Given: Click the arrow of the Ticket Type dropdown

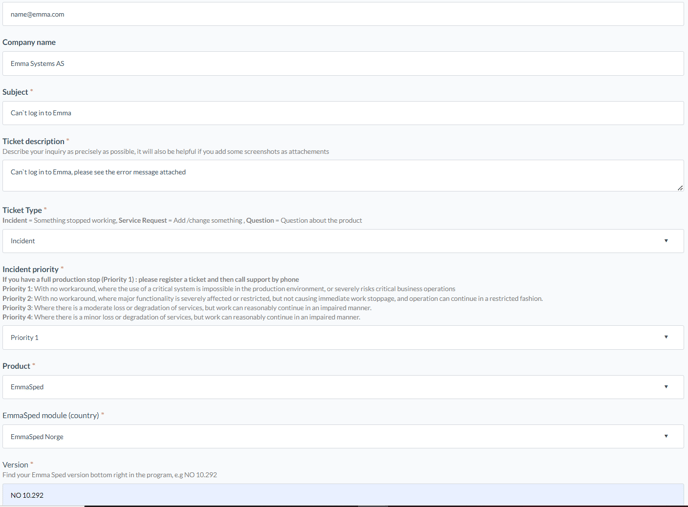Looking at the screenshot, I should click(666, 241).
